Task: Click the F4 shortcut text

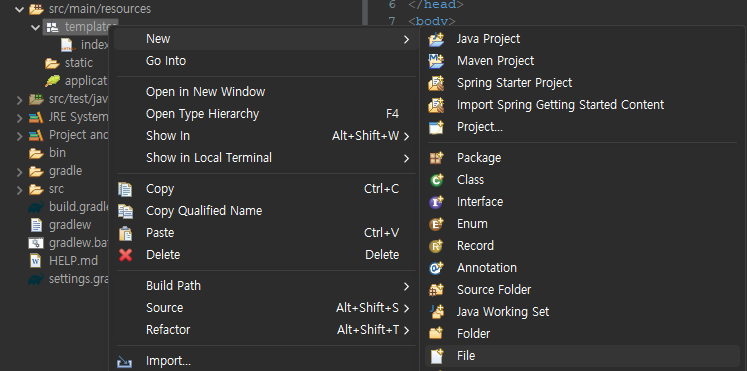Action: pyautogui.click(x=392, y=114)
